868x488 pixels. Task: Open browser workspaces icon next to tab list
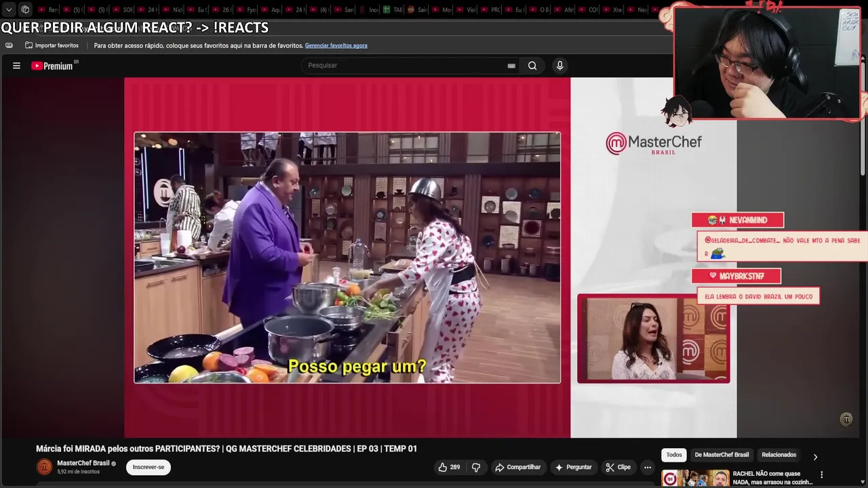tap(25, 10)
